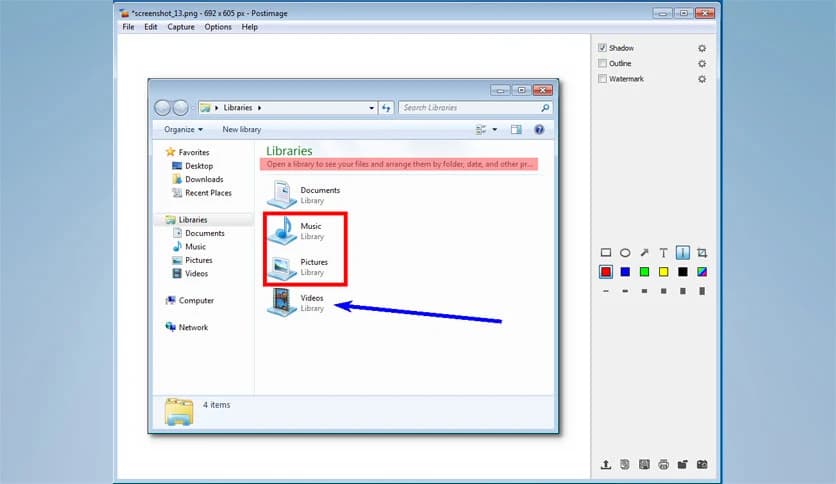Pick the yellow color swatch
Screen dimensions: 836x484
pos(663,272)
